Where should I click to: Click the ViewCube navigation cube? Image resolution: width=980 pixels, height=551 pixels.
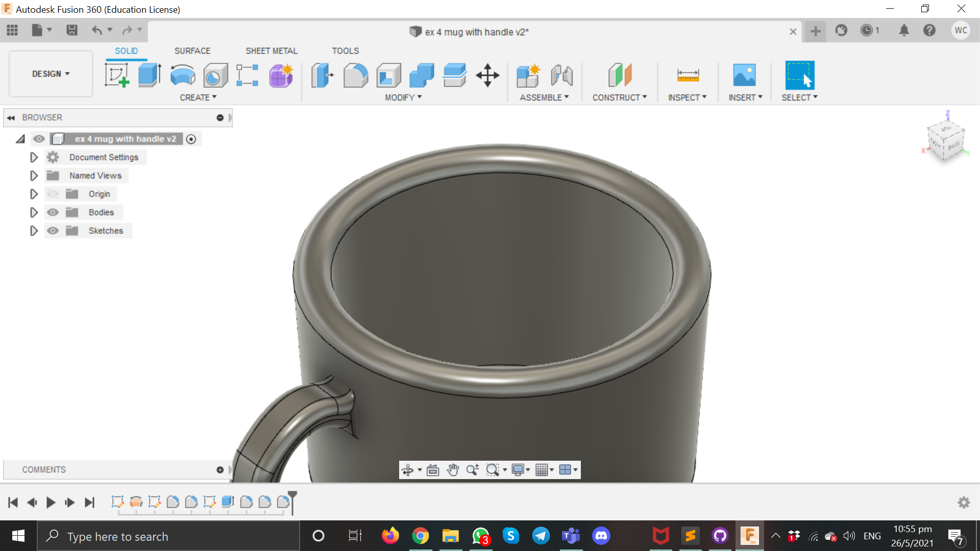946,141
